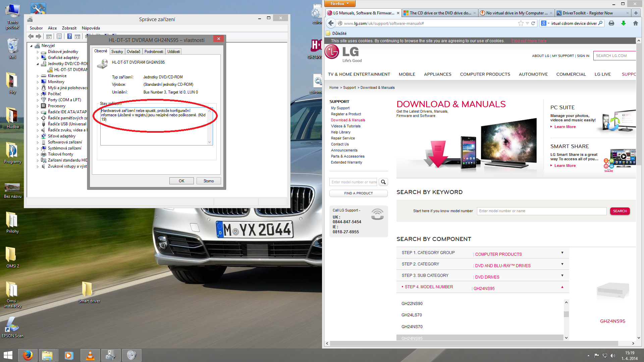Select the Síťové adaptéry device category
The width and height of the screenshot is (644, 362).
click(x=62, y=136)
